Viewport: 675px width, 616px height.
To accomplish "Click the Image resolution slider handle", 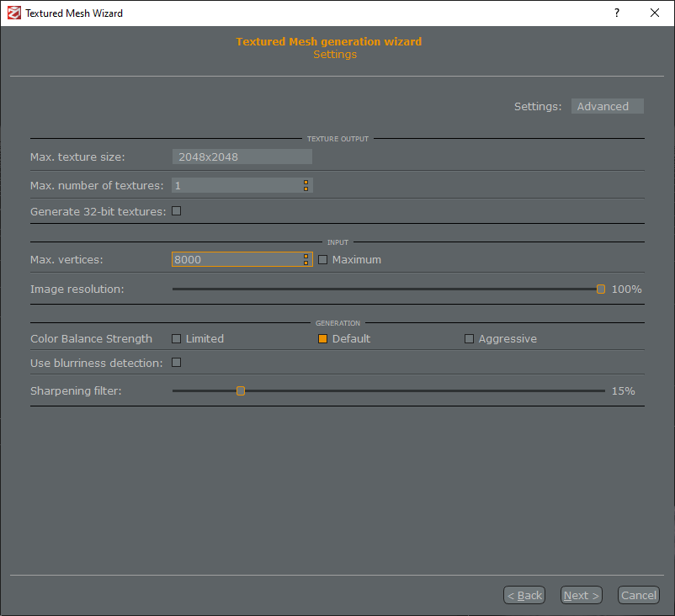I will [601, 289].
